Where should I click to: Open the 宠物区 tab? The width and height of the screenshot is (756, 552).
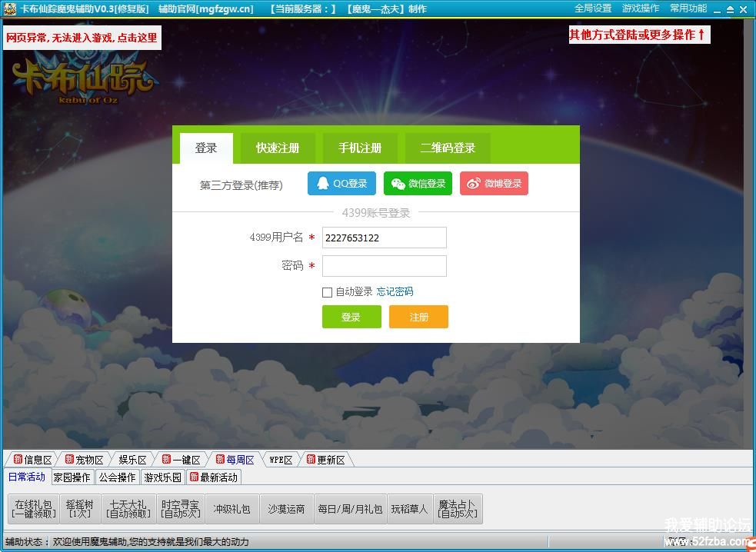click(84, 460)
